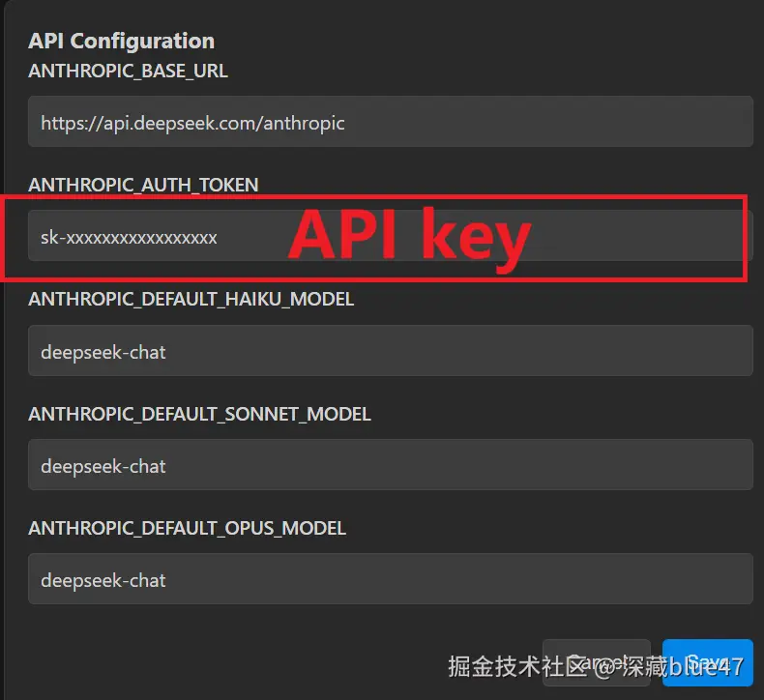Image resolution: width=764 pixels, height=700 pixels.
Task: Click the ANTHROPIC_DEFAULT_SONNET_MODEL label
Action: coord(199,414)
